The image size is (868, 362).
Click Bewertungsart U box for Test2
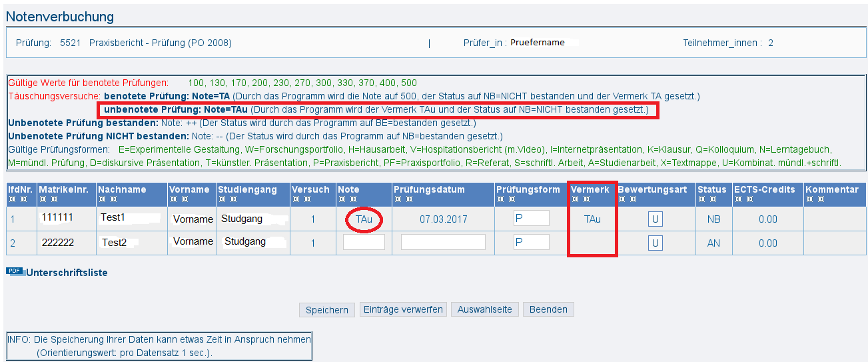(655, 243)
